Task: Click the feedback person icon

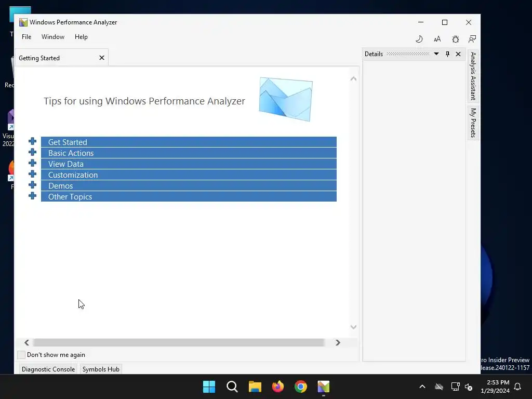Action: [472, 39]
